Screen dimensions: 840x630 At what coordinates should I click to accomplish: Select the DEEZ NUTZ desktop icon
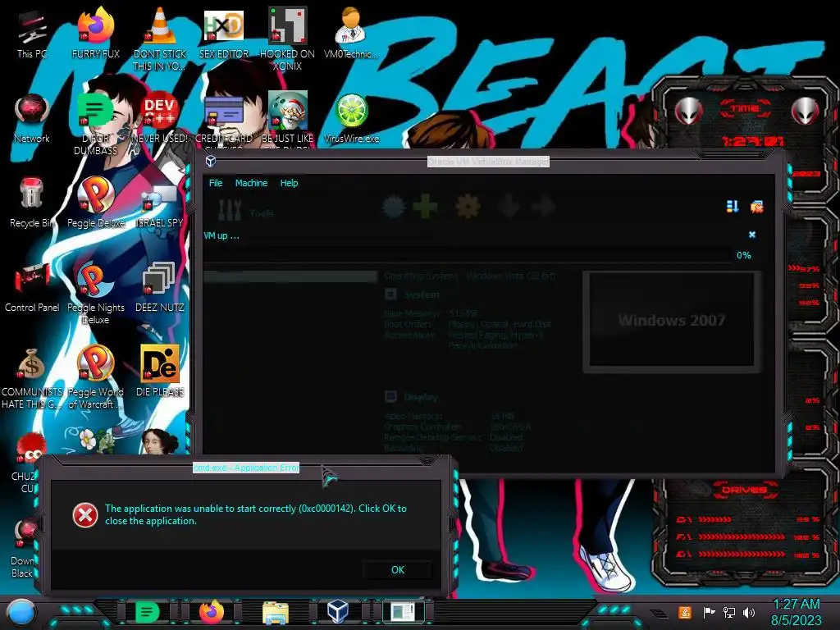pyautogui.click(x=160, y=288)
